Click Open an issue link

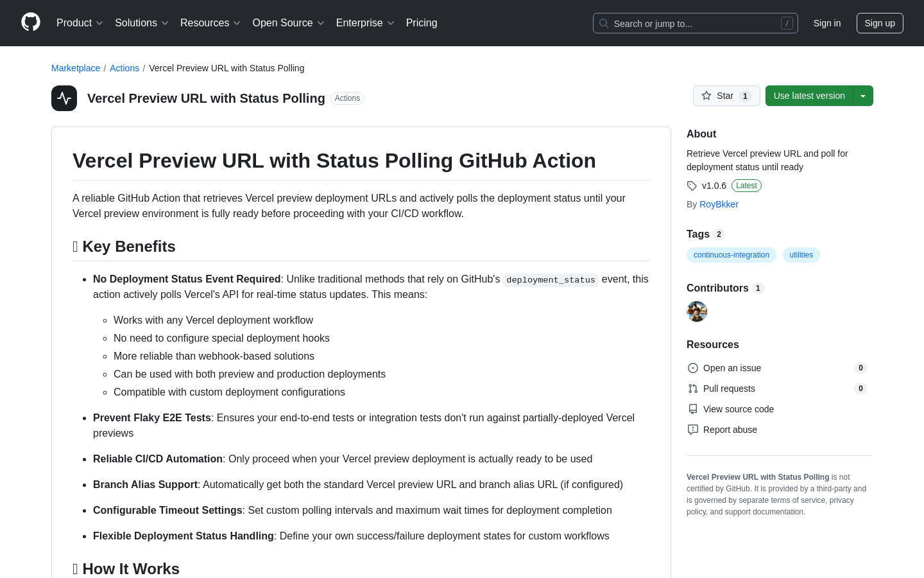point(732,368)
